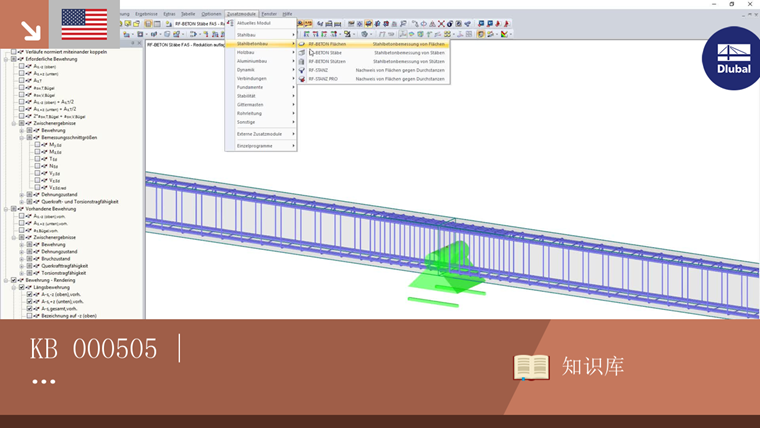Launch RF-BETON Stäbe from the submenu
760x428 pixels.
[x=373, y=53]
